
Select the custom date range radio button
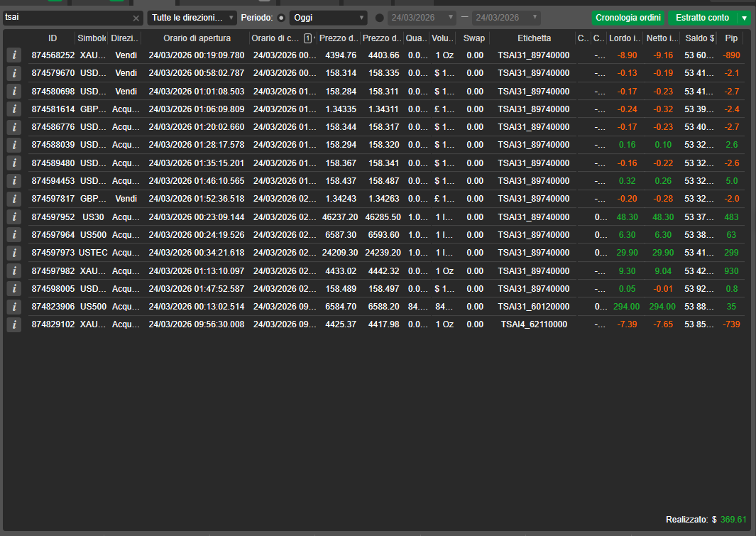(380, 18)
